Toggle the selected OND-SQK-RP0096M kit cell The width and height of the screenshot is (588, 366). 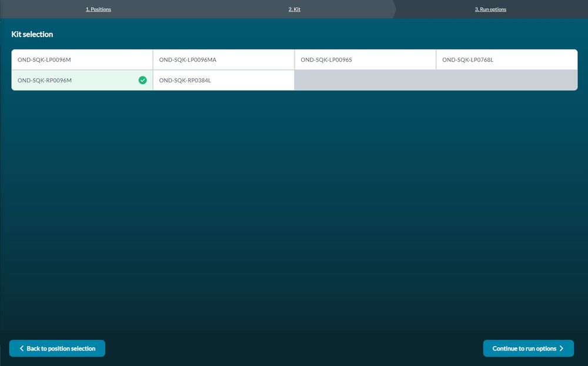tap(82, 81)
